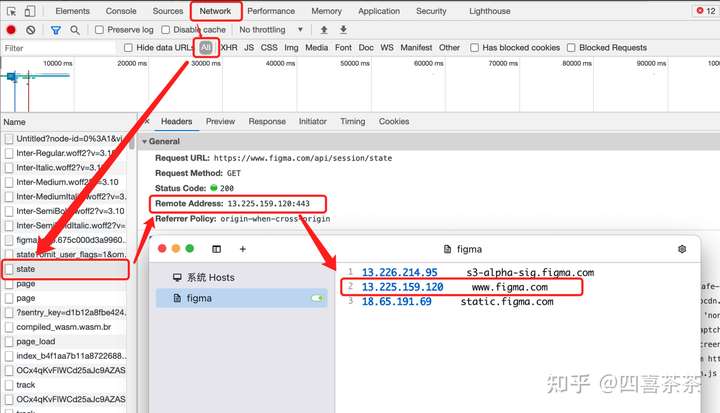Viewport: 720px width, 413px height.
Task: Activate the inspect element picker icon
Action: [x=11, y=11]
